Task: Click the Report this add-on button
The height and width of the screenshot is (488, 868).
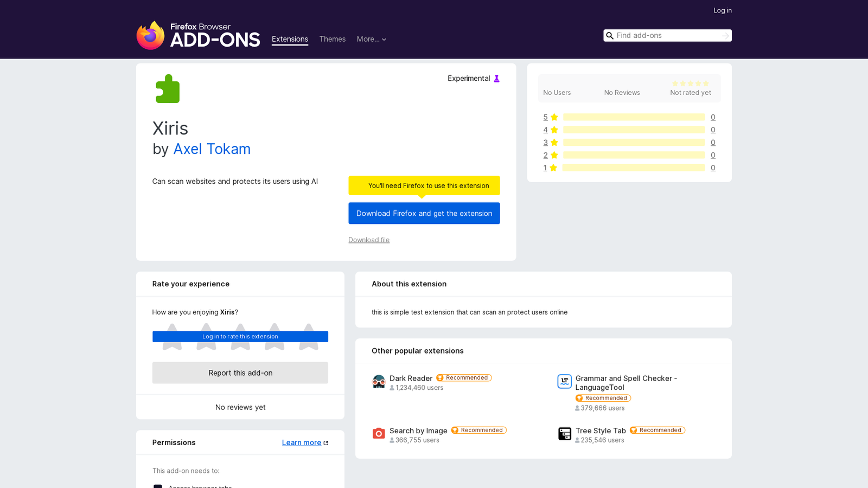Action: click(240, 373)
